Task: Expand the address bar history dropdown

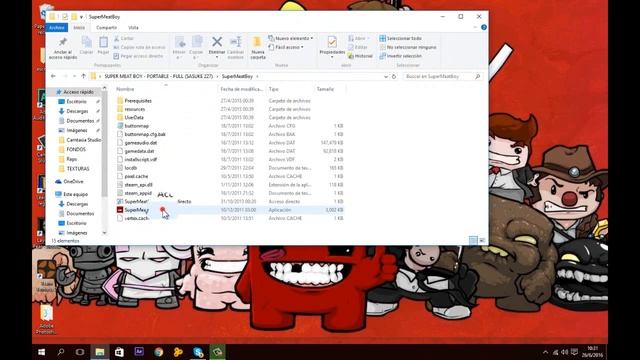Action: pyautogui.click(x=386, y=76)
